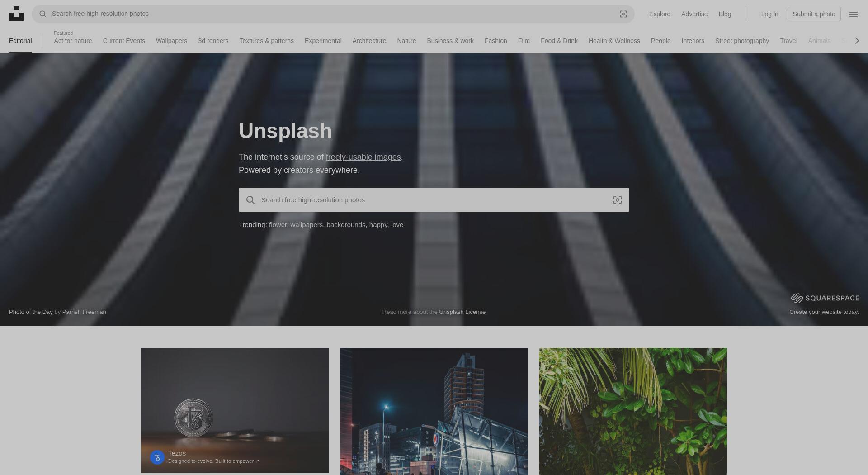Open the Nature topic

pos(406,41)
